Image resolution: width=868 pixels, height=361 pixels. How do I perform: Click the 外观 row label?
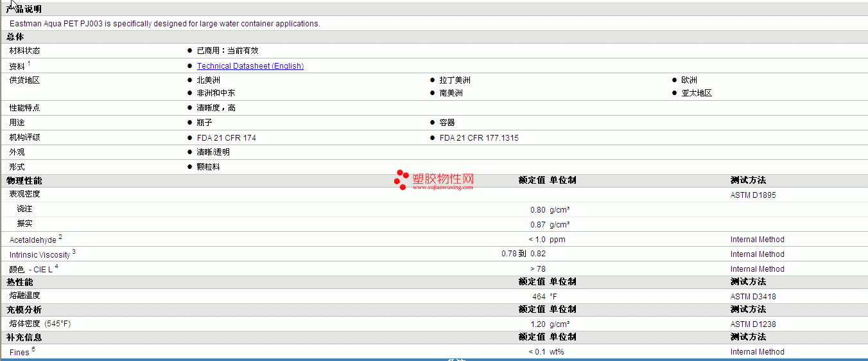point(17,152)
